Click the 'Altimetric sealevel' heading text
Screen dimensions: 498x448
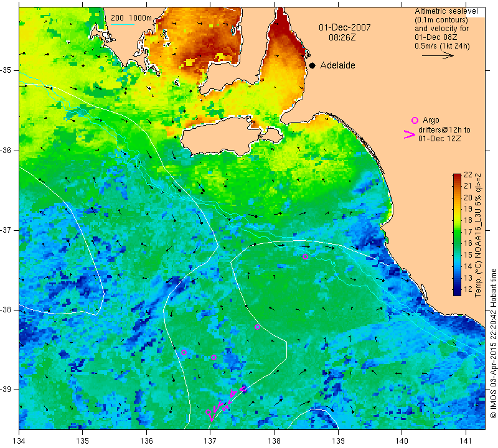point(446,11)
